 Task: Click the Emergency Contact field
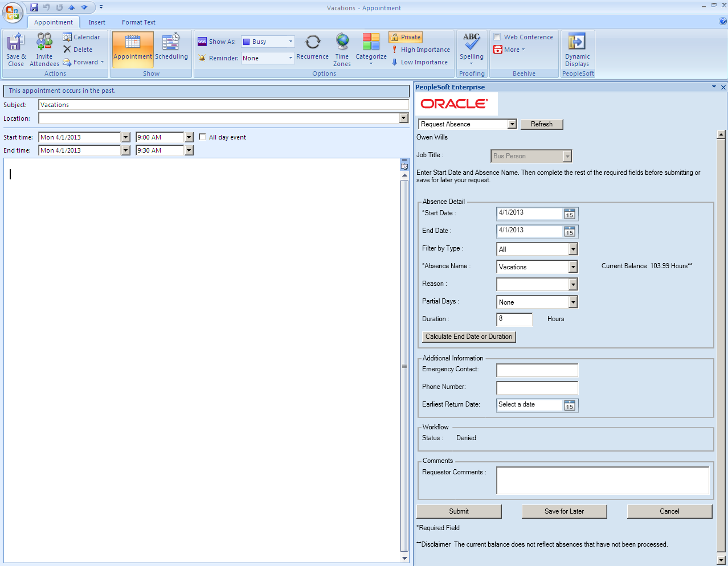537,370
